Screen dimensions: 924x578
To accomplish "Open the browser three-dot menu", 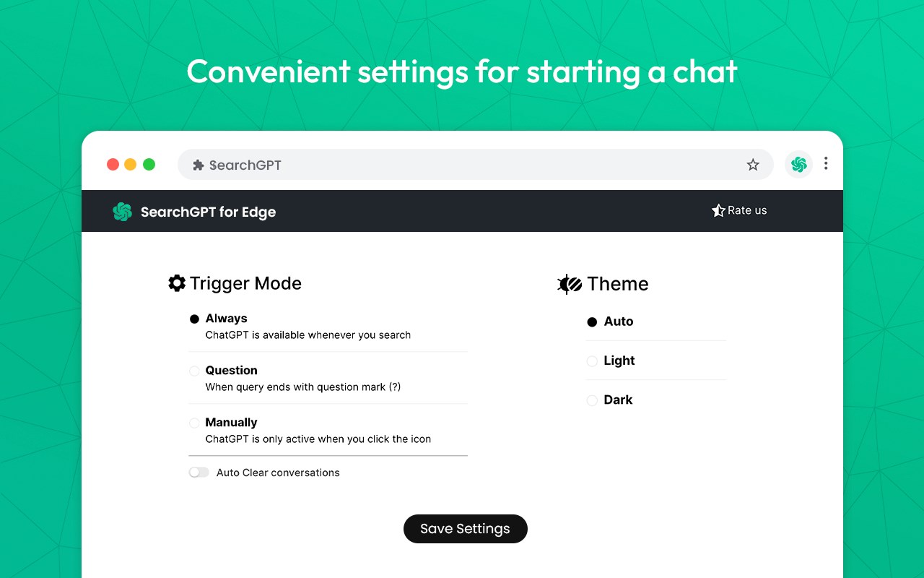I will [826, 164].
